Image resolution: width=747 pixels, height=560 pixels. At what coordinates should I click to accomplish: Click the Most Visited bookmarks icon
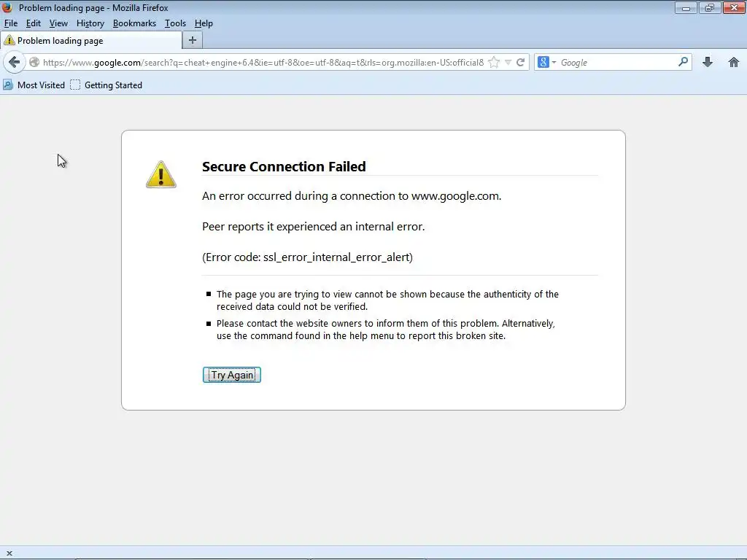pos(8,85)
